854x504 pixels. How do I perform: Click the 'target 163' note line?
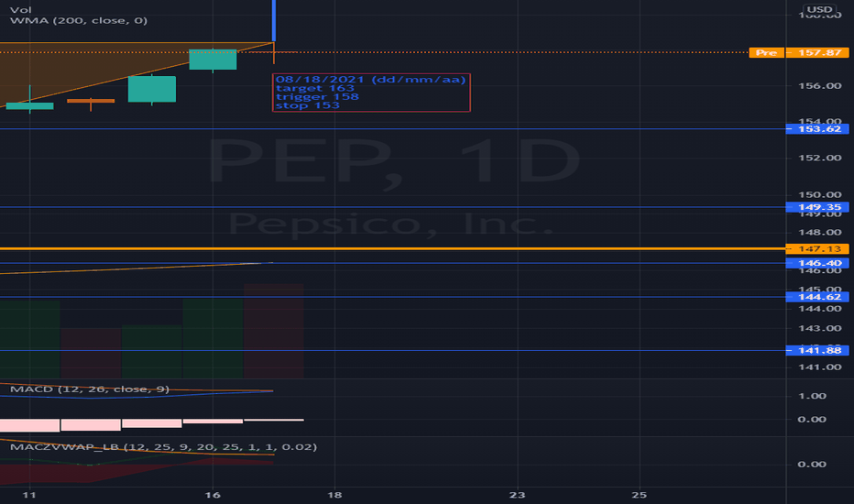point(315,88)
